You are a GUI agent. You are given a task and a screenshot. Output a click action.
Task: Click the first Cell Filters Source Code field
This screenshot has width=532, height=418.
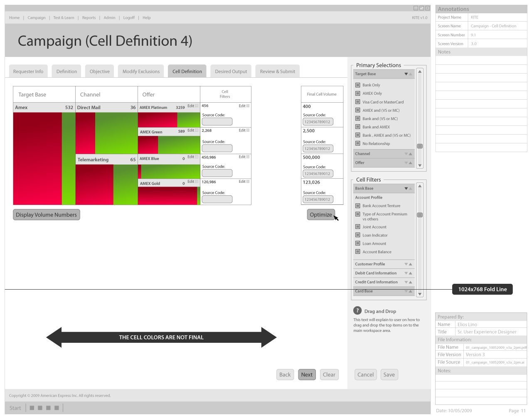217,122
